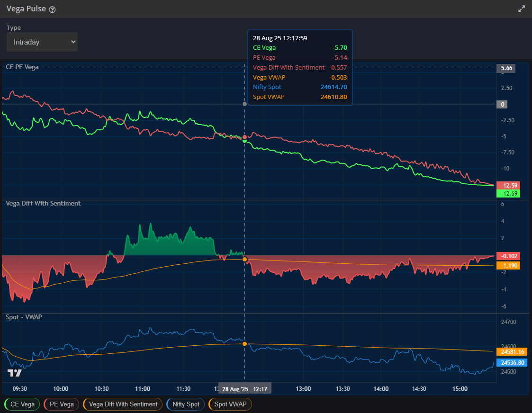Screen dimensions: 532x413
Task: Toggle the CE Vega series visibility
Action: [x=21, y=404]
